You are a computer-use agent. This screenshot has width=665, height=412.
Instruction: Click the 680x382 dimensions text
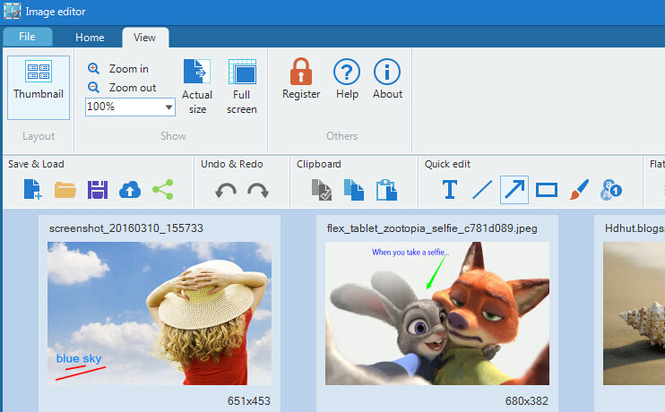pos(526,401)
